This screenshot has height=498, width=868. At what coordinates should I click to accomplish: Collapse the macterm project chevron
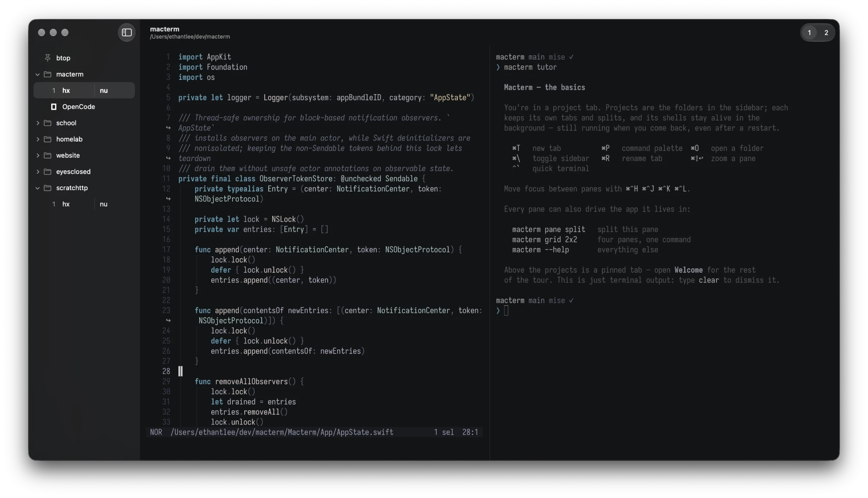pyautogui.click(x=38, y=74)
